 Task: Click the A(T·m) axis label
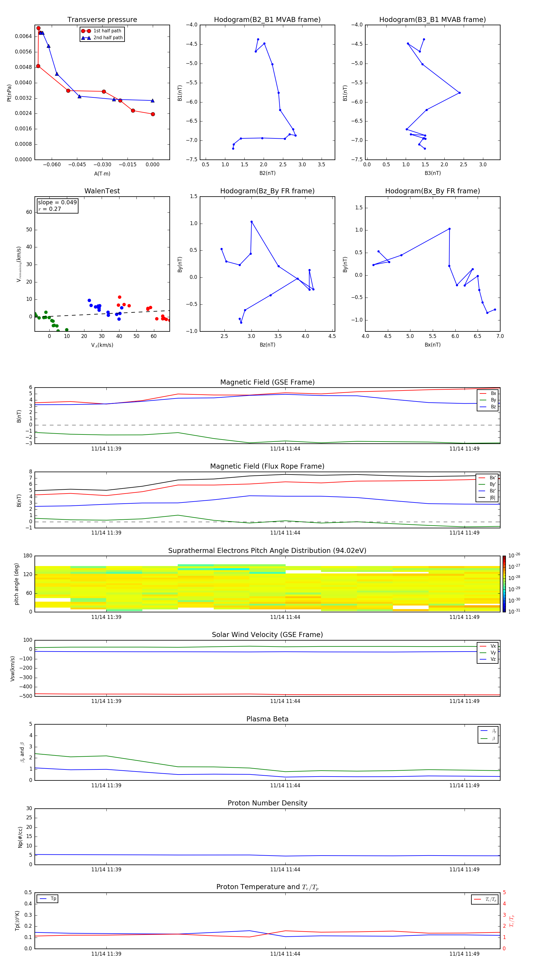(x=102, y=174)
